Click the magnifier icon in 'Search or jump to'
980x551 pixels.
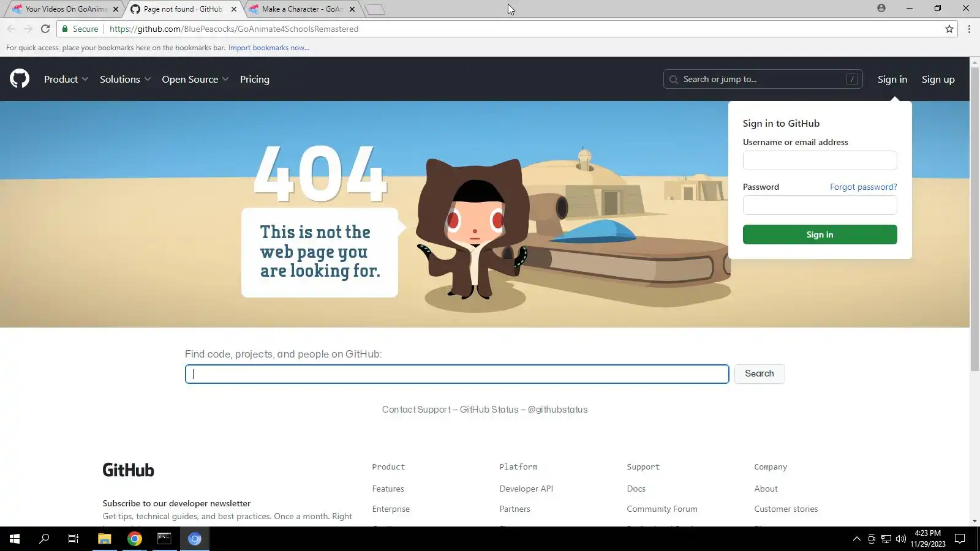(x=674, y=80)
